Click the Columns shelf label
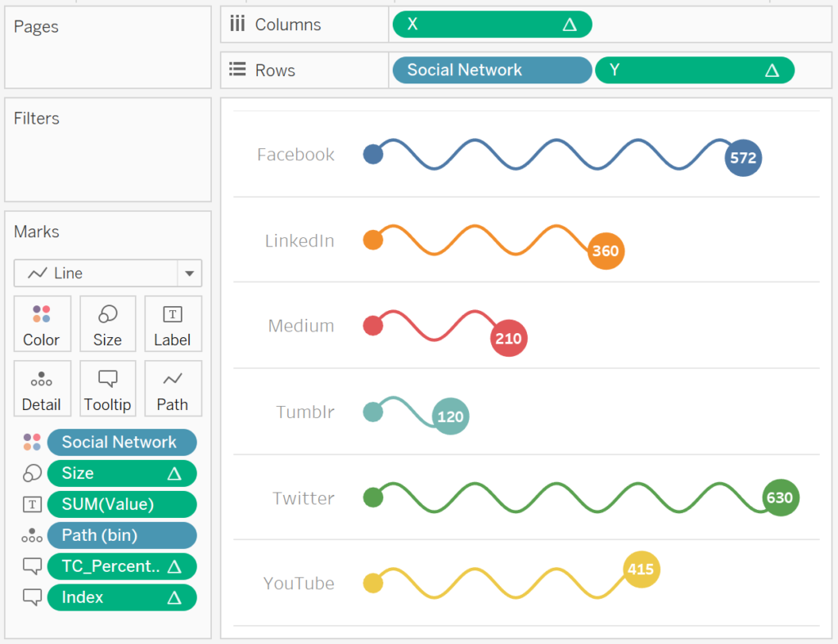Viewport: 838px width, 644px height. point(287,25)
